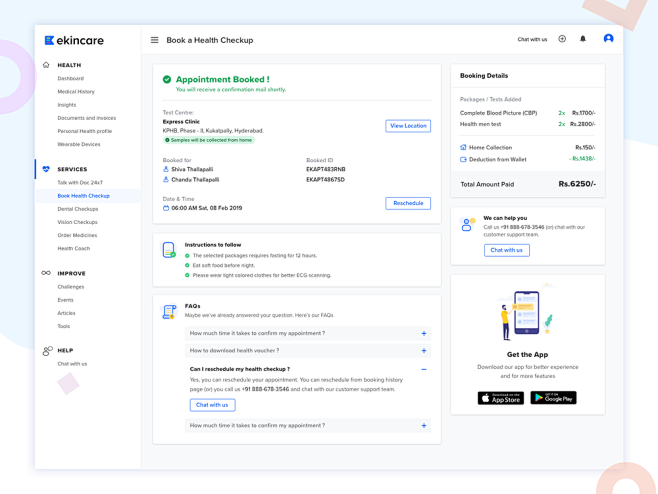
Task: Open Events under Improve
Action: point(65,300)
